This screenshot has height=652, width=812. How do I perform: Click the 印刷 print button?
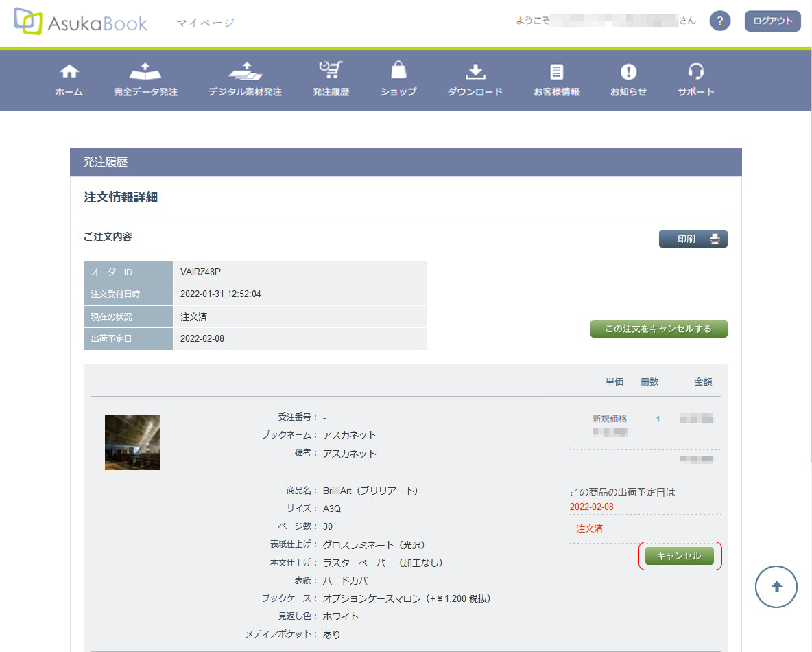pos(693,239)
